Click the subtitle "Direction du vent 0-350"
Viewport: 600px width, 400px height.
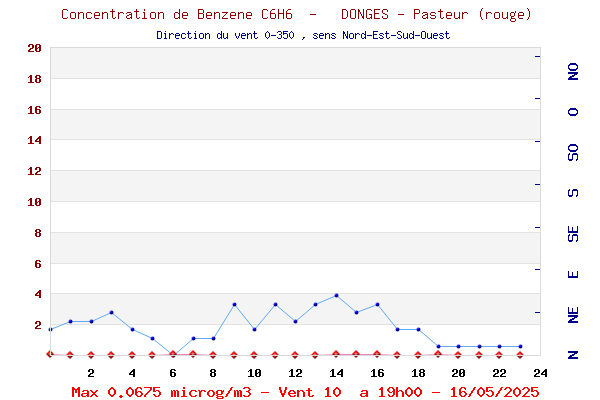(x=225, y=35)
